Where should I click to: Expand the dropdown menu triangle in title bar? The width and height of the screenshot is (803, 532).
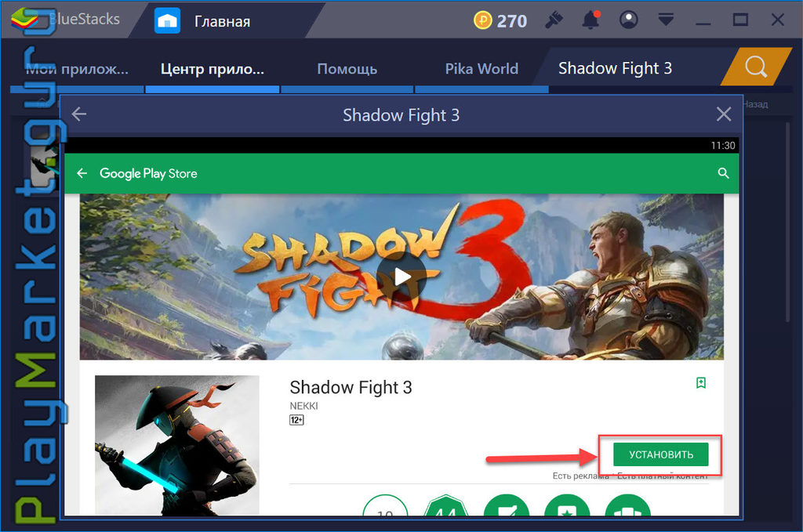tap(665, 20)
